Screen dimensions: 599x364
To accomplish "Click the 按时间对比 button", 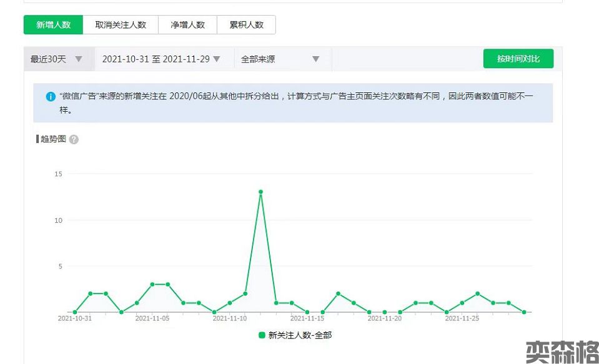I will coord(518,59).
